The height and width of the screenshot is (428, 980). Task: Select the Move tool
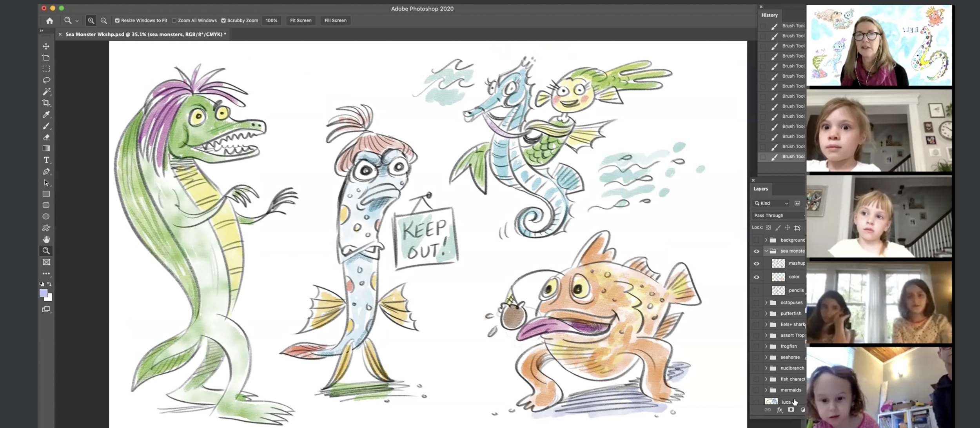coord(46,46)
